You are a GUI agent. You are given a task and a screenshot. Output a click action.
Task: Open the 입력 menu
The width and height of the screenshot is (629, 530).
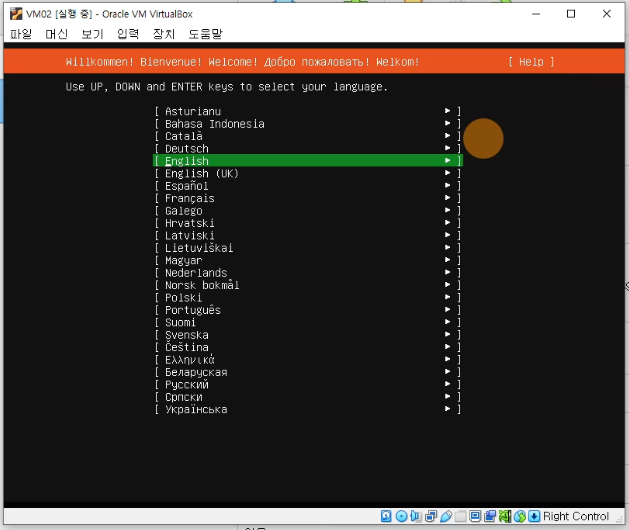[128, 34]
